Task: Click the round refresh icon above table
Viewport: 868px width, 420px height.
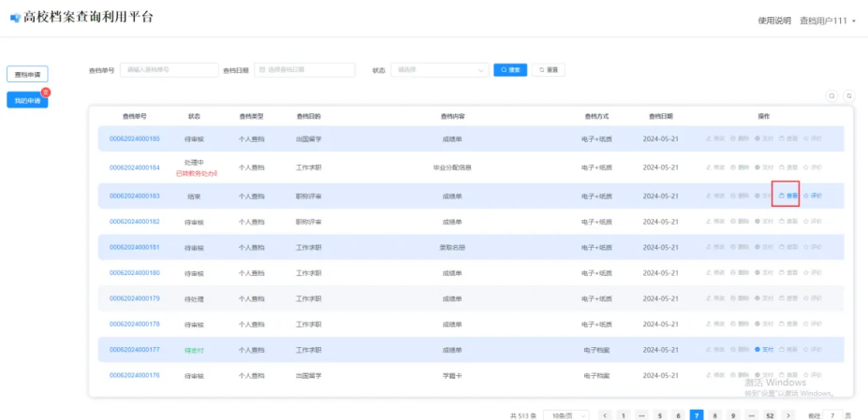Action: point(848,95)
